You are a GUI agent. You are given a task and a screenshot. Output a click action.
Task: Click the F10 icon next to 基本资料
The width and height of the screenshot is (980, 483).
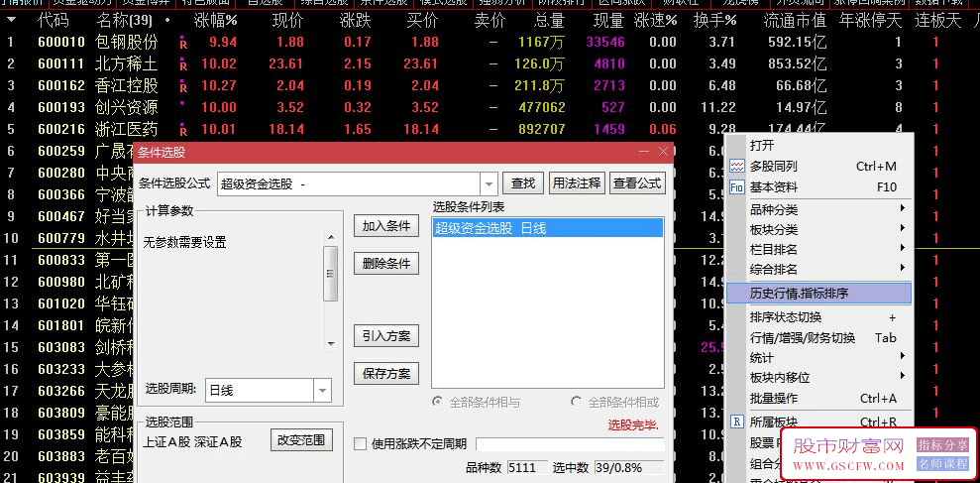coord(737,187)
